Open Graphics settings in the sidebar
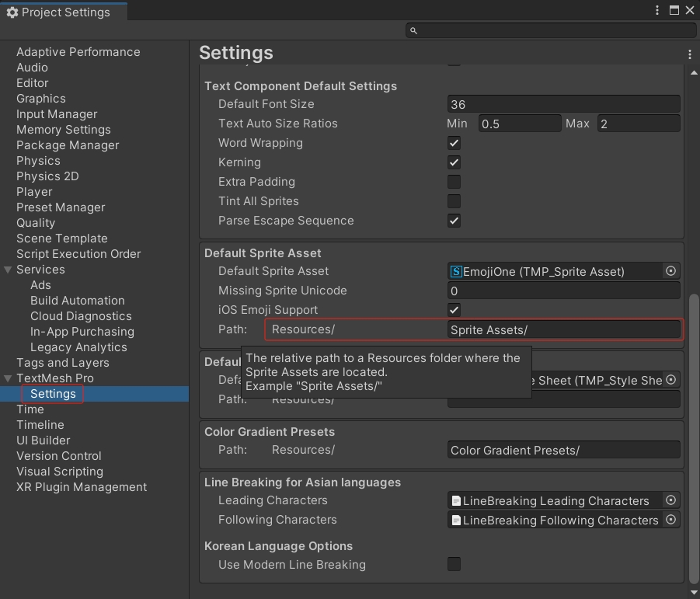 tap(40, 99)
